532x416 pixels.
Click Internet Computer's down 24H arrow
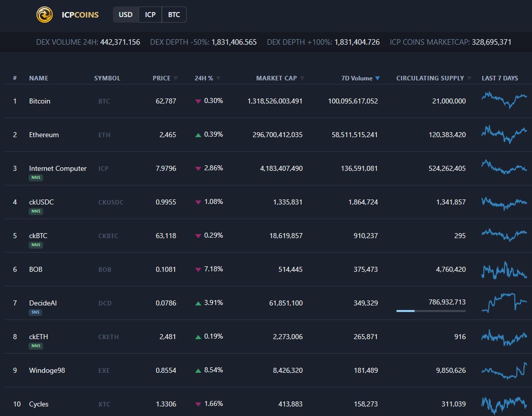point(198,168)
